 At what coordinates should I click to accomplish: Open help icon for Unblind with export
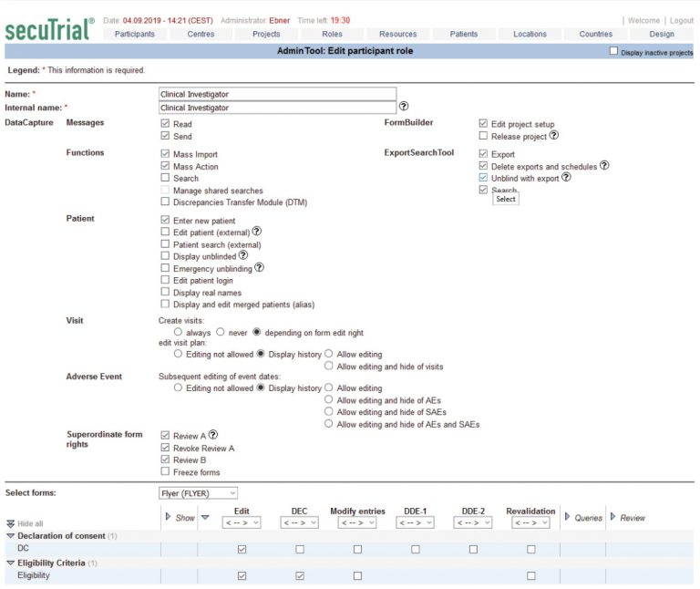tap(566, 178)
